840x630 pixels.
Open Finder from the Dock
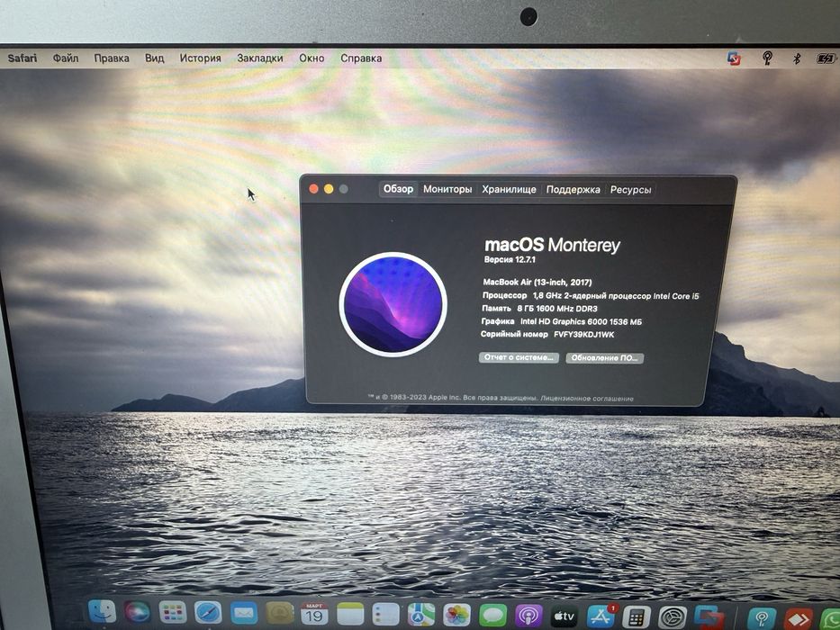pyautogui.click(x=102, y=612)
